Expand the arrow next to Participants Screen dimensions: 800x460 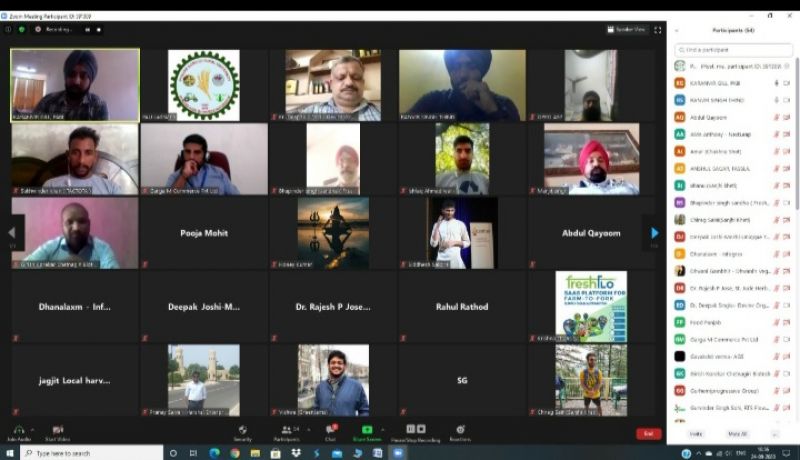pos(309,429)
